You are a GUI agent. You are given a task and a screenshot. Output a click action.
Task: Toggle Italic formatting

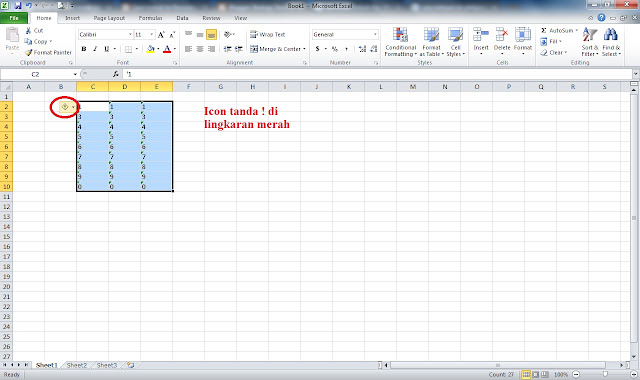[x=95, y=49]
